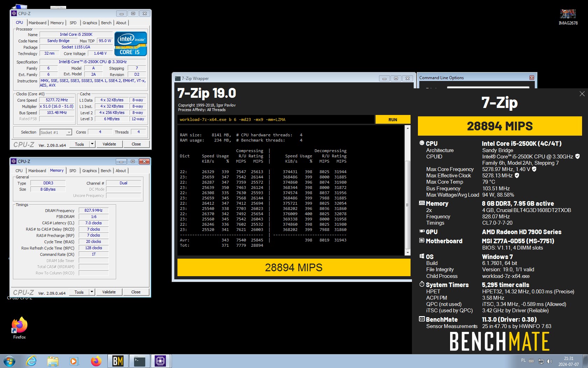Image resolution: width=588 pixels, height=368 pixels.
Task: Click OS Windows icon in BenchMate panel
Action: pyautogui.click(x=422, y=256)
